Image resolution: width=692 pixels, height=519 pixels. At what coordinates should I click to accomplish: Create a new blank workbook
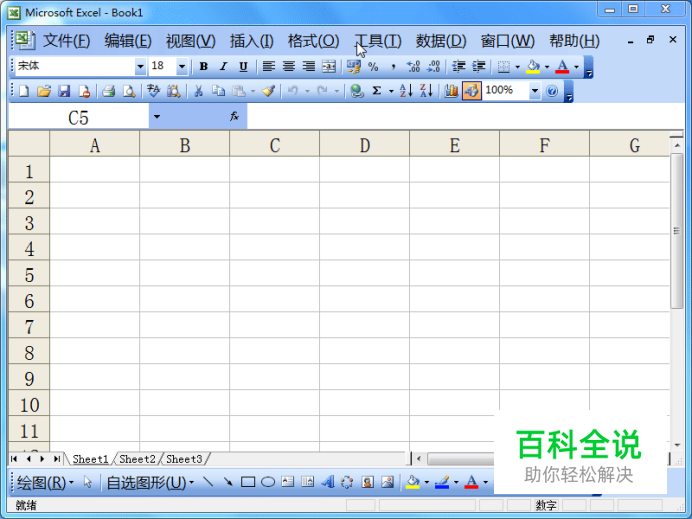(x=24, y=91)
